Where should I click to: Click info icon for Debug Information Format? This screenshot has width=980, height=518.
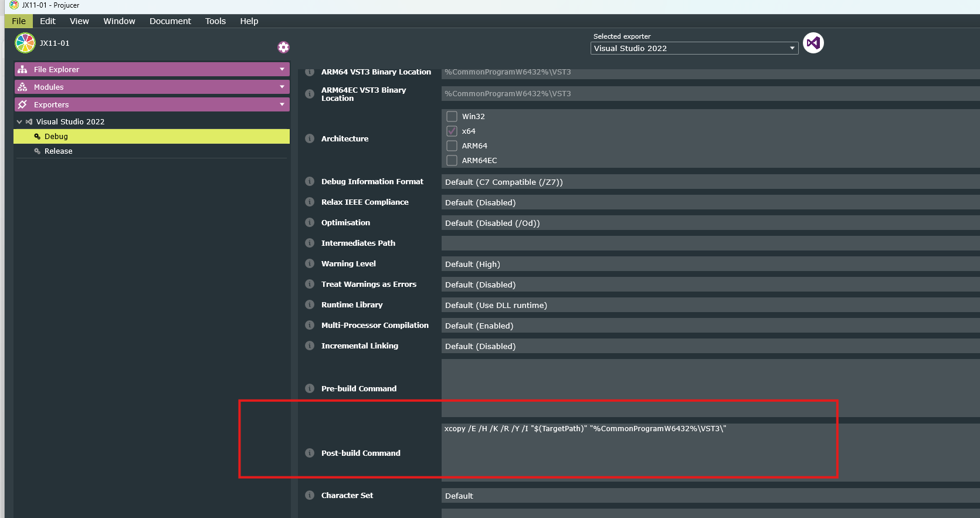tap(310, 181)
